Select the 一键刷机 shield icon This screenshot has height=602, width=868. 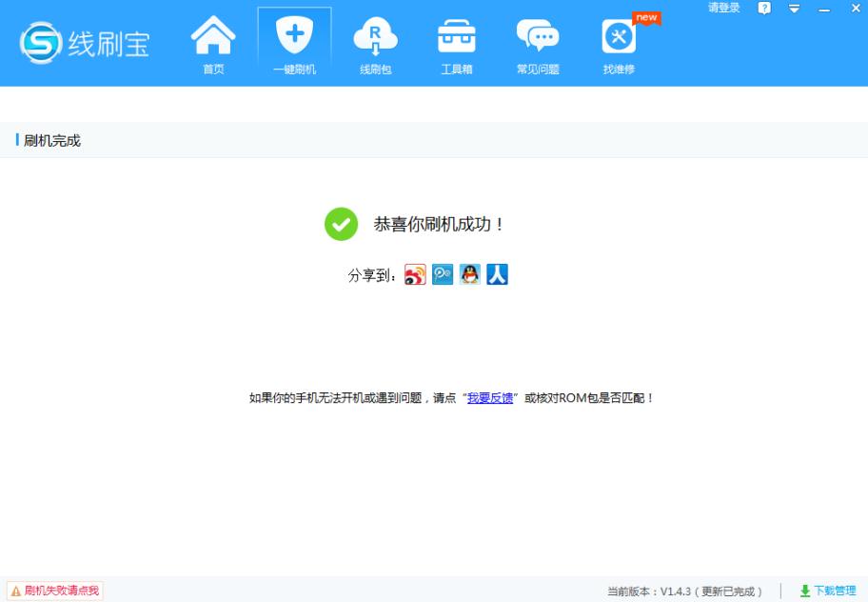(294, 34)
